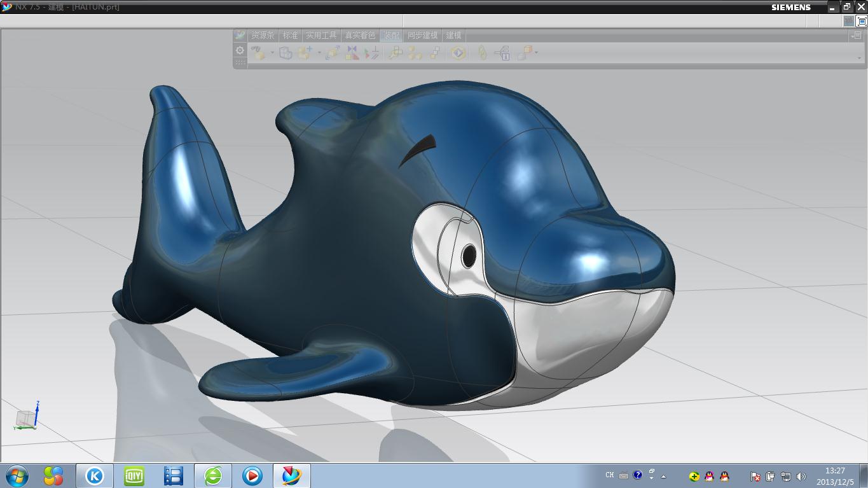Screen dimensions: 868x488
Task: Open toolbar options arrow at right end of toolbar
Action: (x=859, y=58)
